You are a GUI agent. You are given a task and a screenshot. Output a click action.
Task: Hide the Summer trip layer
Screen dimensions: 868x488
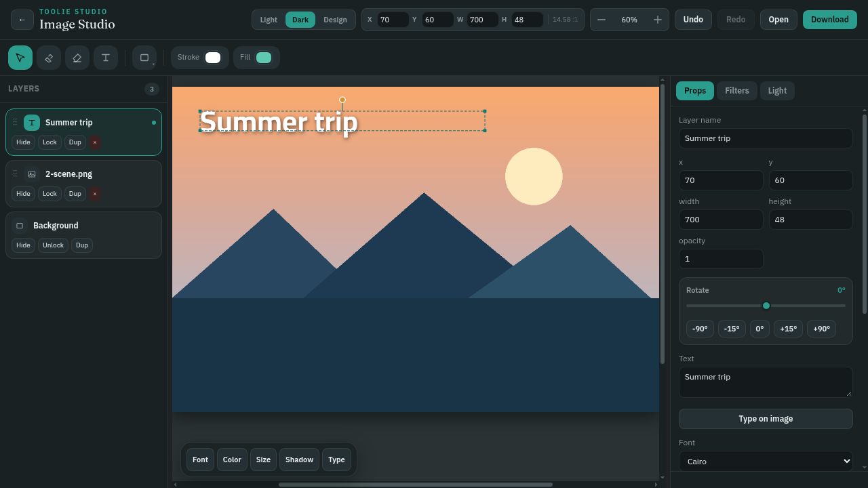pos(23,142)
